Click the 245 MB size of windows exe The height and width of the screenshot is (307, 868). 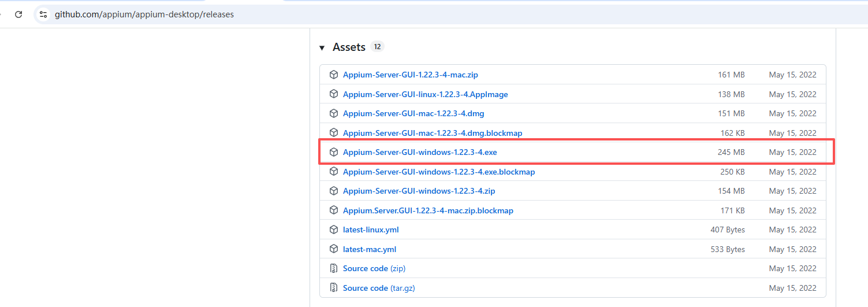[x=731, y=152]
